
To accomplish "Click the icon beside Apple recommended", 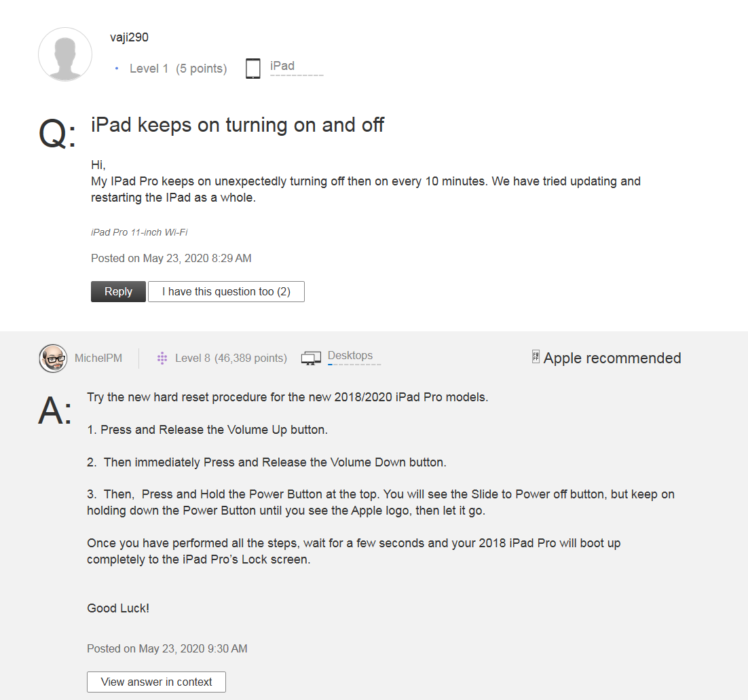I will coord(536,357).
